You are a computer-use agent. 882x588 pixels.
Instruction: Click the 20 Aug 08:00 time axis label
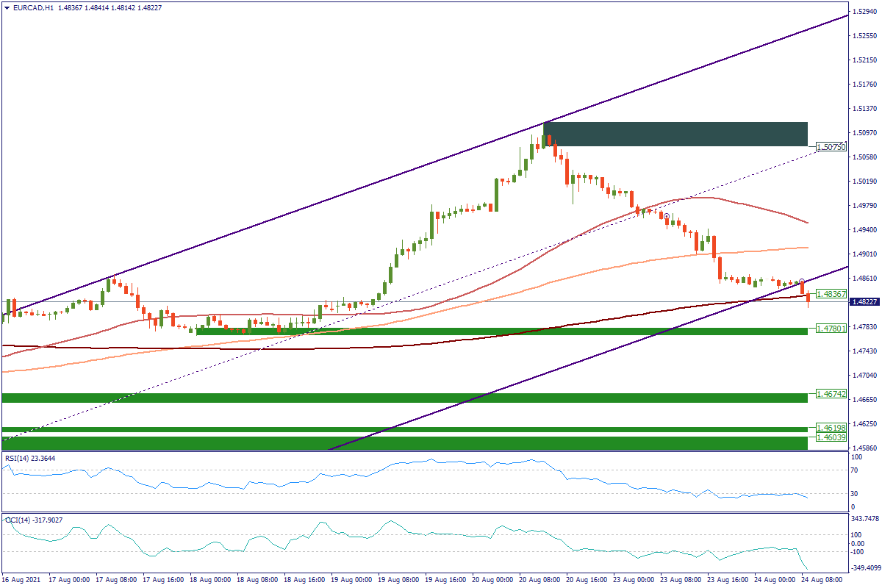(x=541, y=580)
